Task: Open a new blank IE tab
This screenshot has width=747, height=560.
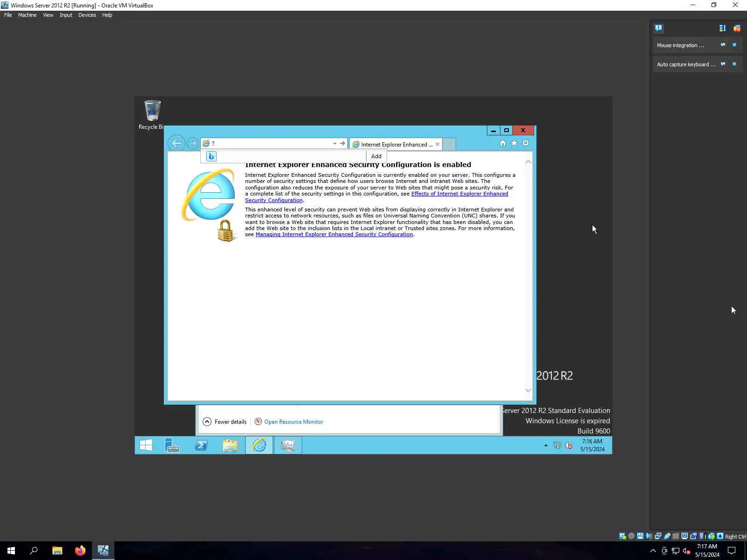Action: pos(449,144)
